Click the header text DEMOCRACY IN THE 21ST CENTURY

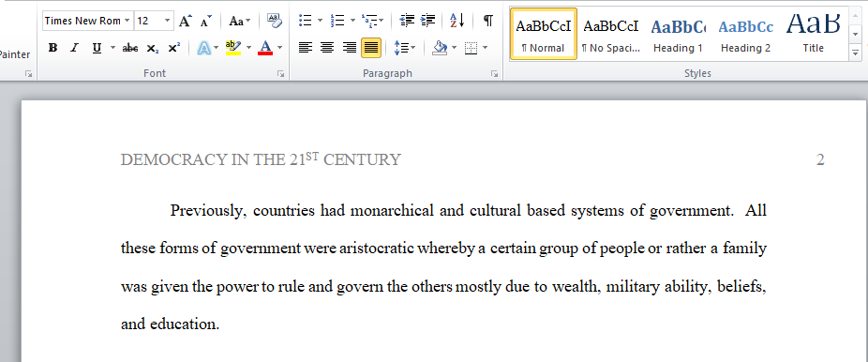coord(261,159)
